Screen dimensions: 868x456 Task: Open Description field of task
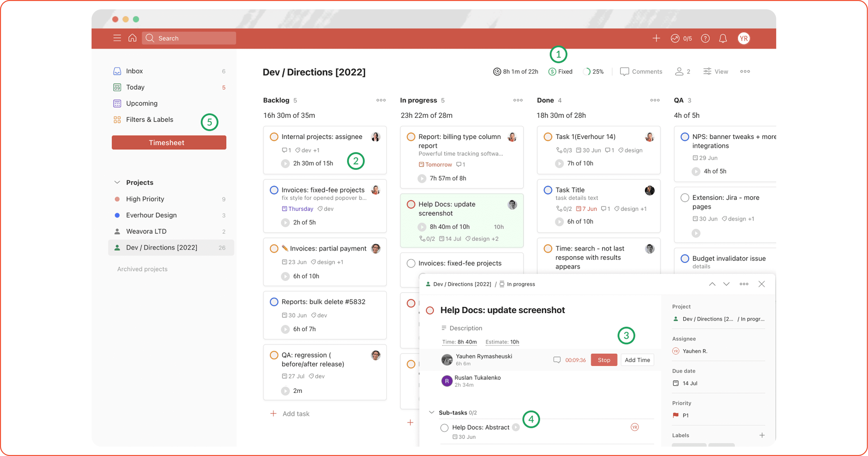click(x=462, y=328)
